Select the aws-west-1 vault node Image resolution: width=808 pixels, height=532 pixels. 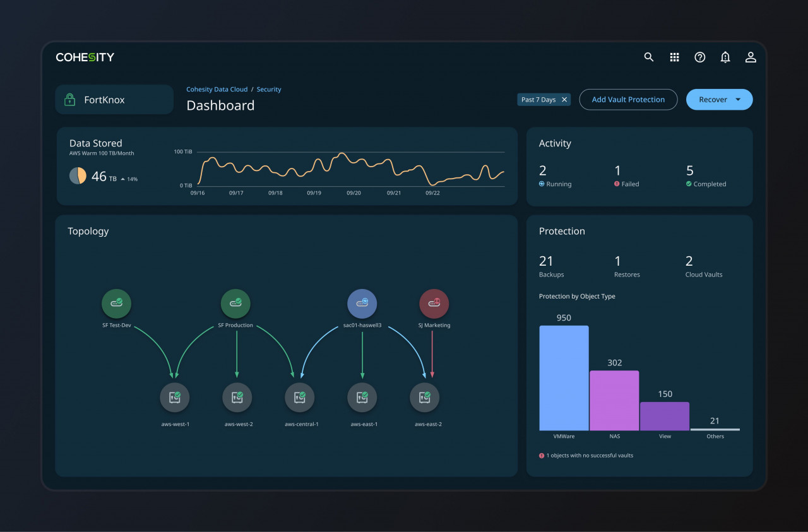pos(175,397)
